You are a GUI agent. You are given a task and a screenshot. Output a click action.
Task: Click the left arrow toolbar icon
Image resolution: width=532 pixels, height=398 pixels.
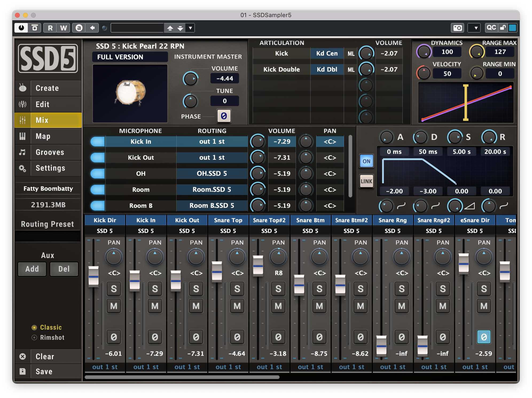pyautogui.click(x=92, y=28)
